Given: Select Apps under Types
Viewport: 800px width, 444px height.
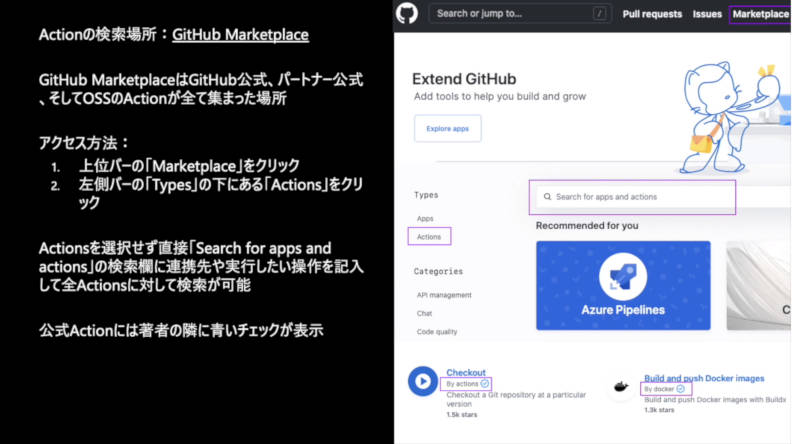Looking at the screenshot, I should click(x=425, y=218).
